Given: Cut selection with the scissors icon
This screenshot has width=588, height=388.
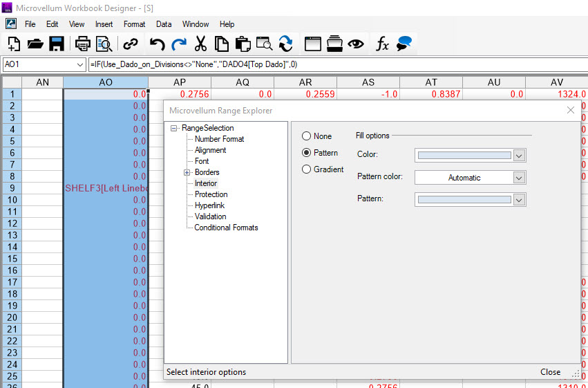Looking at the screenshot, I should [200, 44].
